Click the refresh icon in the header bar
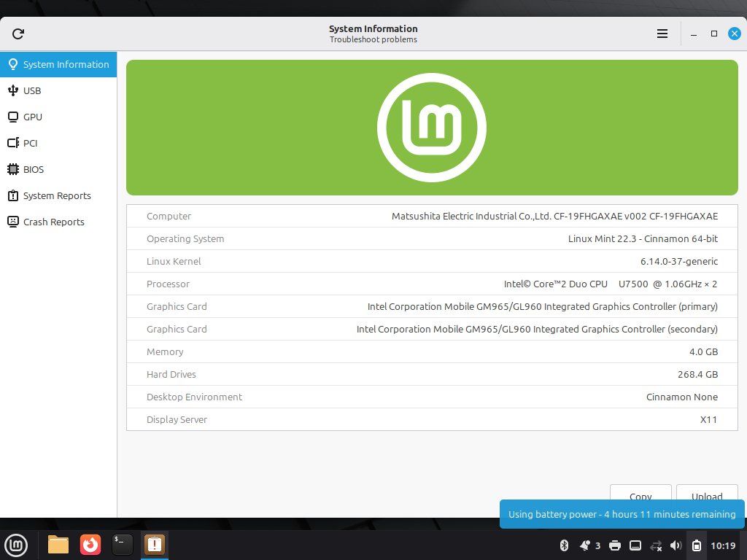The image size is (747, 560). [x=18, y=34]
